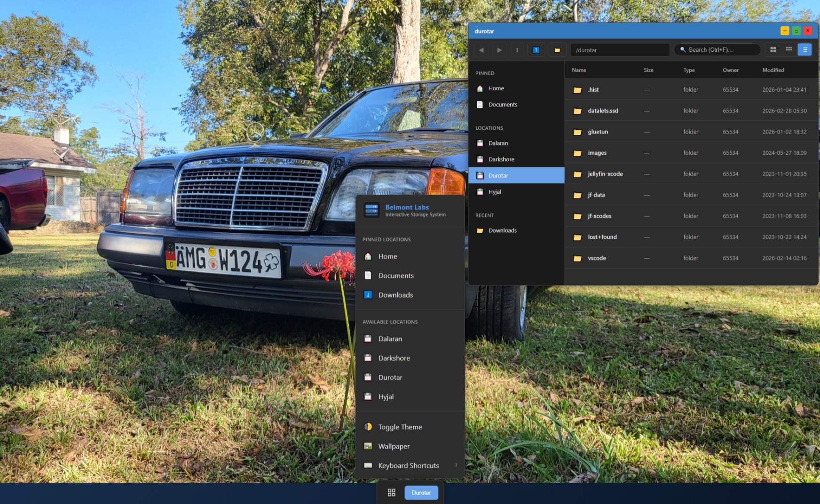
Task: Click the Durotar taskbar button
Action: pos(421,492)
